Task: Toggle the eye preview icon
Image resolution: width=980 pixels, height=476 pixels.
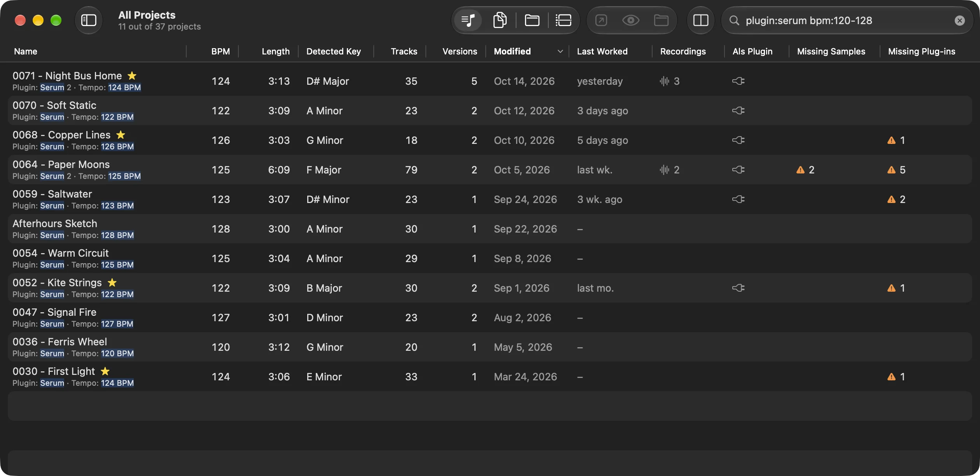Action: pos(631,20)
